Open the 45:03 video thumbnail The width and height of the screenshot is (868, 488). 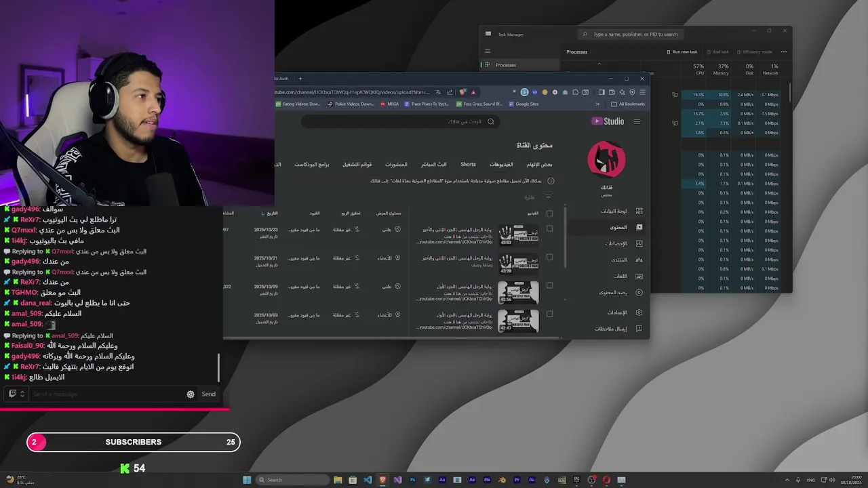coord(519,235)
